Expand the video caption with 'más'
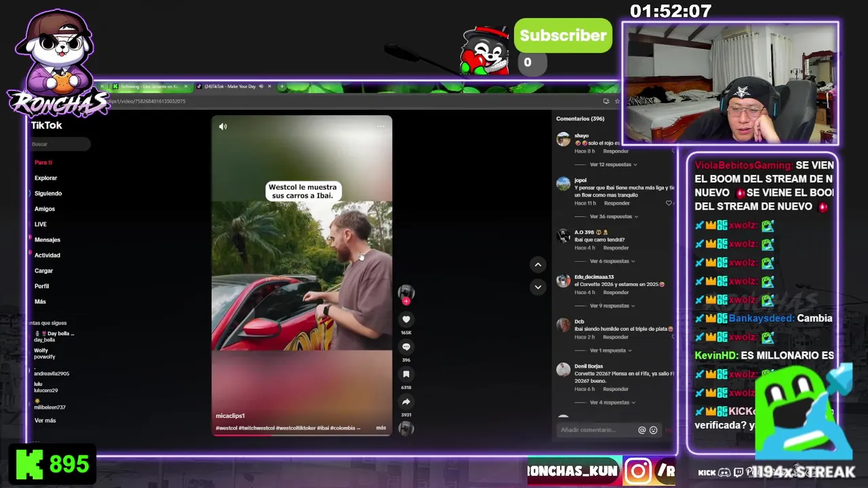 coord(381,428)
